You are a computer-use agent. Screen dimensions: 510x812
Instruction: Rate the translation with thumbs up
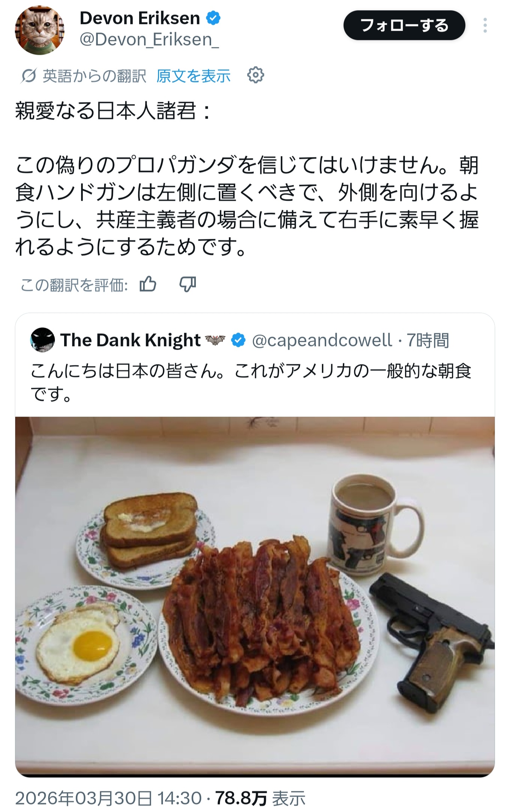coord(148,284)
